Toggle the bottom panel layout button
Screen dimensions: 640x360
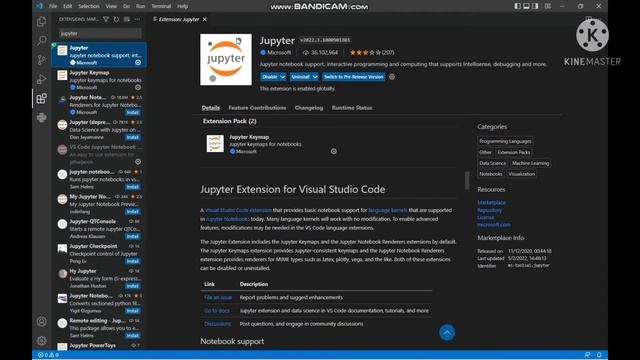click(x=527, y=6)
